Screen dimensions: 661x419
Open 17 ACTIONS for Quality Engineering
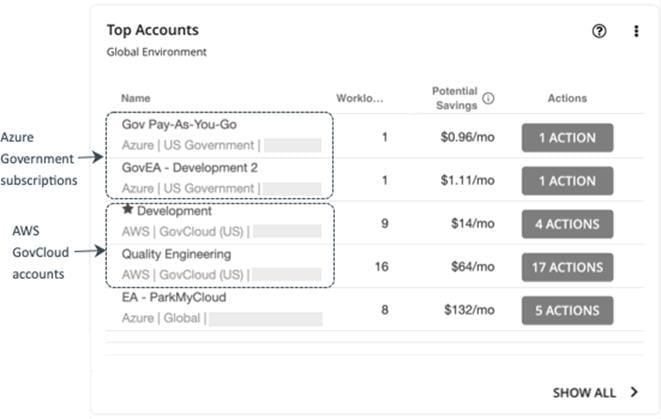(567, 267)
